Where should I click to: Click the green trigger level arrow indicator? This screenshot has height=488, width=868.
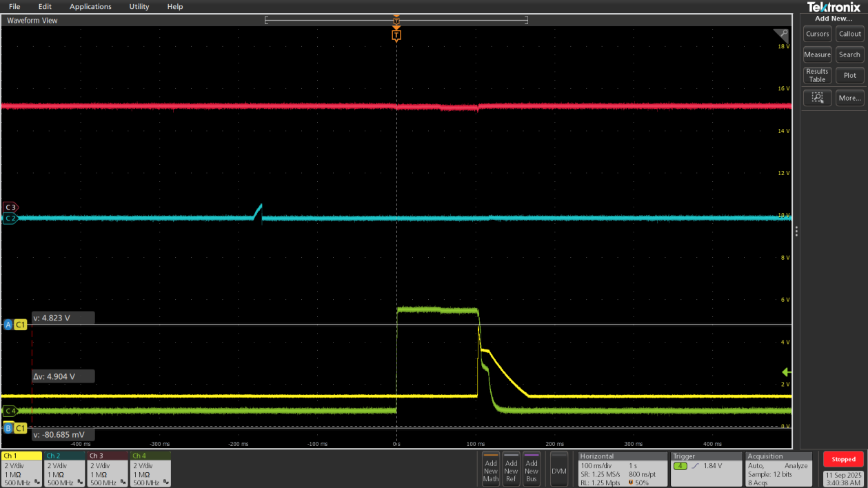[785, 372]
